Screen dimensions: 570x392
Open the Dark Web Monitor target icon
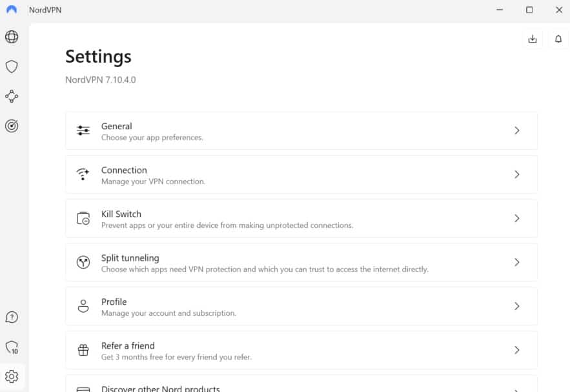[12, 126]
